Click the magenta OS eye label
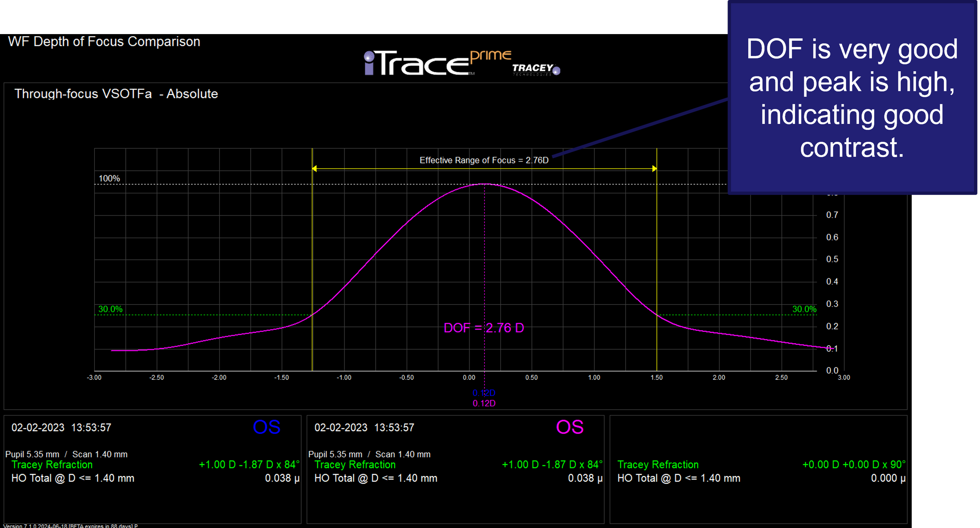The image size is (980, 528). [x=570, y=427]
